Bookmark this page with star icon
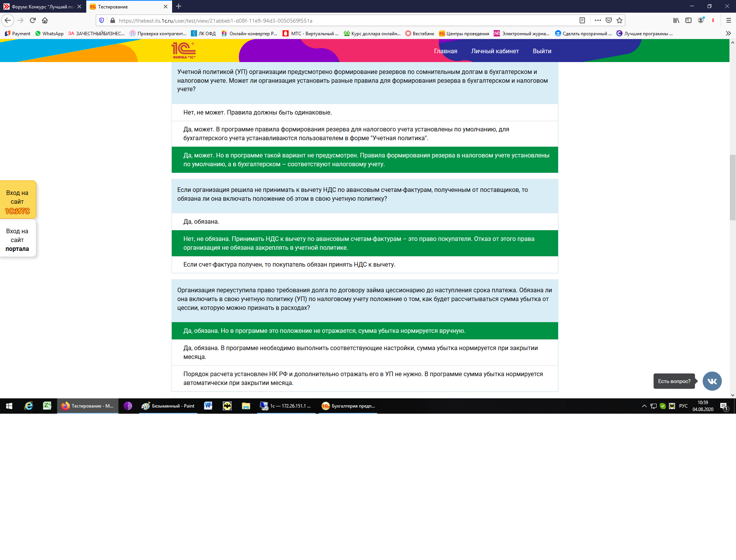The image size is (736, 560). [x=619, y=20]
